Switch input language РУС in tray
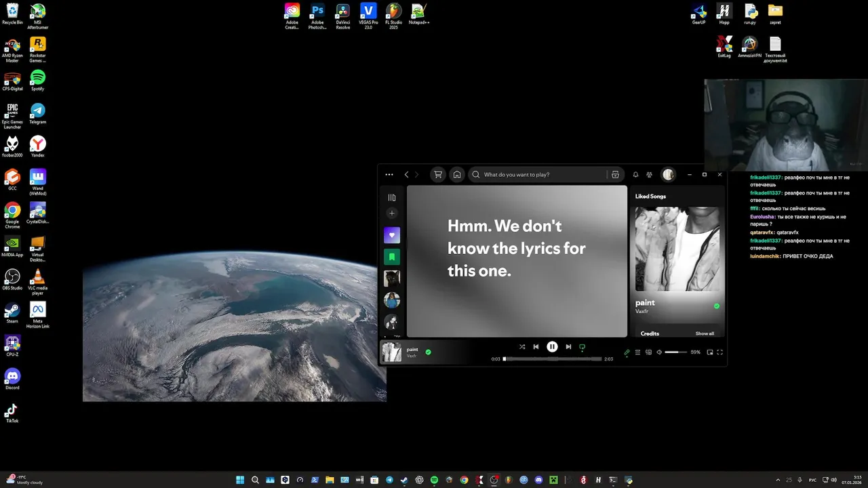Screen dimensions: 868x488 pyautogui.click(x=813, y=480)
